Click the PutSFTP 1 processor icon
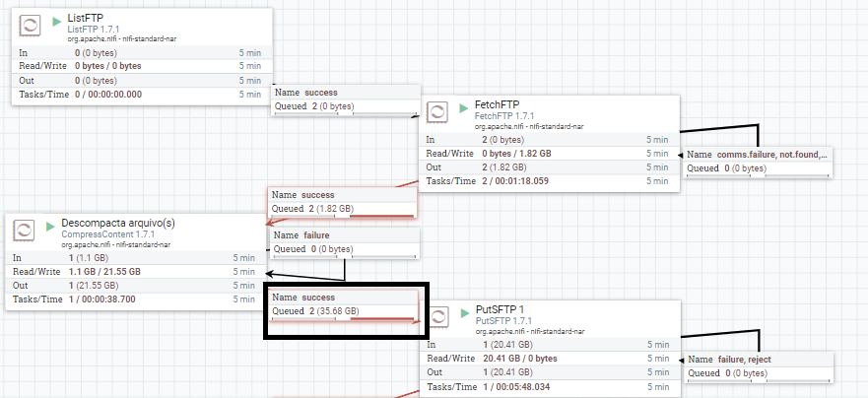The image size is (868, 398). (x=437, y=318)
